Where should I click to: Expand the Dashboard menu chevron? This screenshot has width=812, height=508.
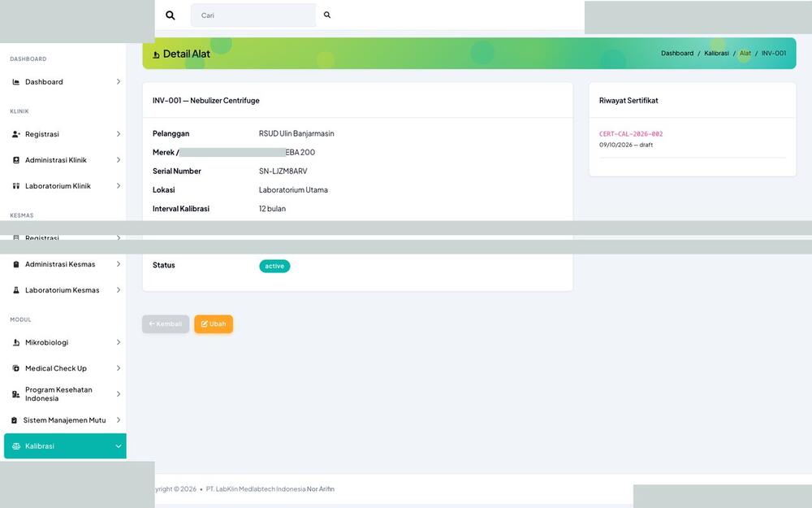pyautogui.click(x=118, y=82)
